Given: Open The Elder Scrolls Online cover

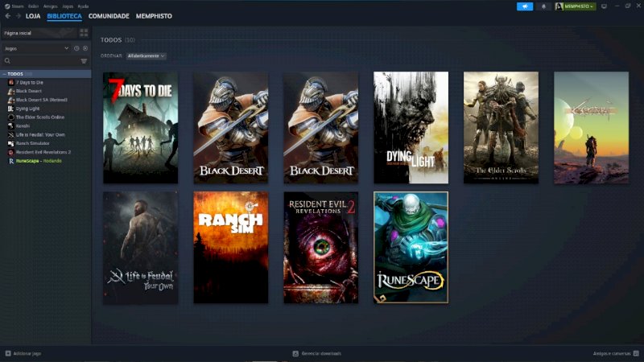Looking at the screenshot, I should click(501, 128).
